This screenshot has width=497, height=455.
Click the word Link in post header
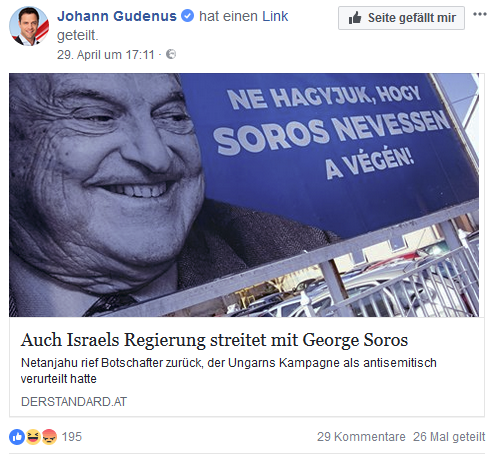(x=275, y=16)
